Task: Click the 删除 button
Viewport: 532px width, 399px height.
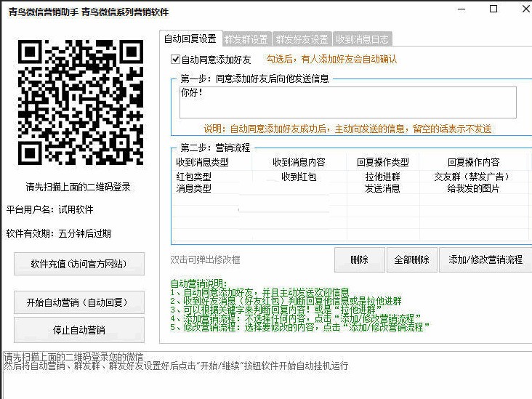Action: (359, 260)
